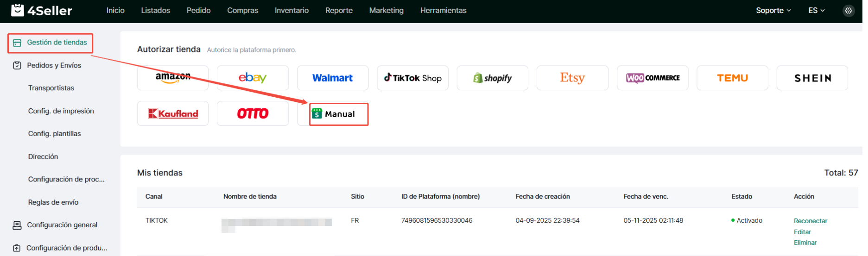The width and height of the screenshot is (868, 256).
Task: Open Configuración de proc... item
Action: point(66,179)
